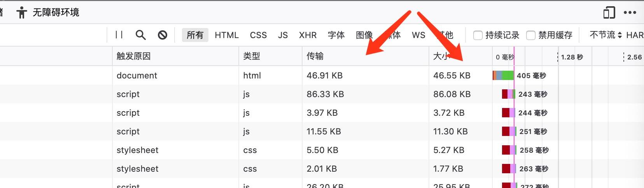
Task: Show only 字体 font requests
Action: point(336,35)
